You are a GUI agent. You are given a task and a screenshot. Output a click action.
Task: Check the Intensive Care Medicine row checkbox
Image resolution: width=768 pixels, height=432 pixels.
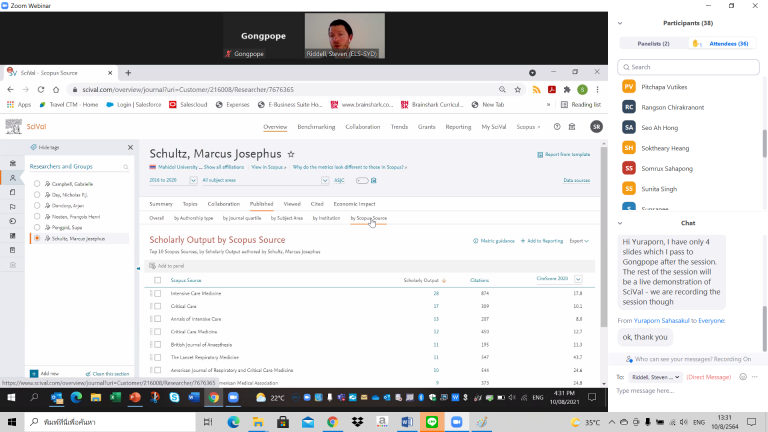point(157,293)
